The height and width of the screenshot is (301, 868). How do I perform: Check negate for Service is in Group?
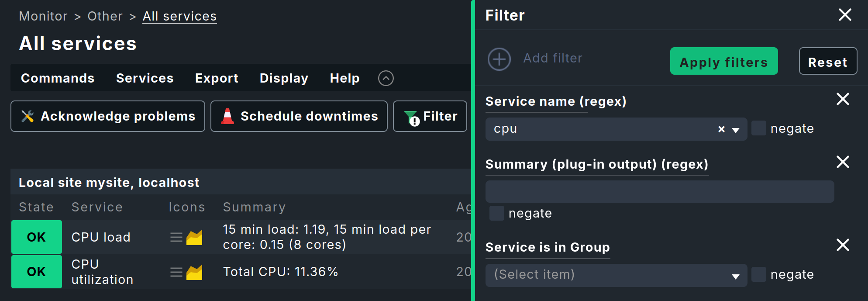click(x=759, y=274)
